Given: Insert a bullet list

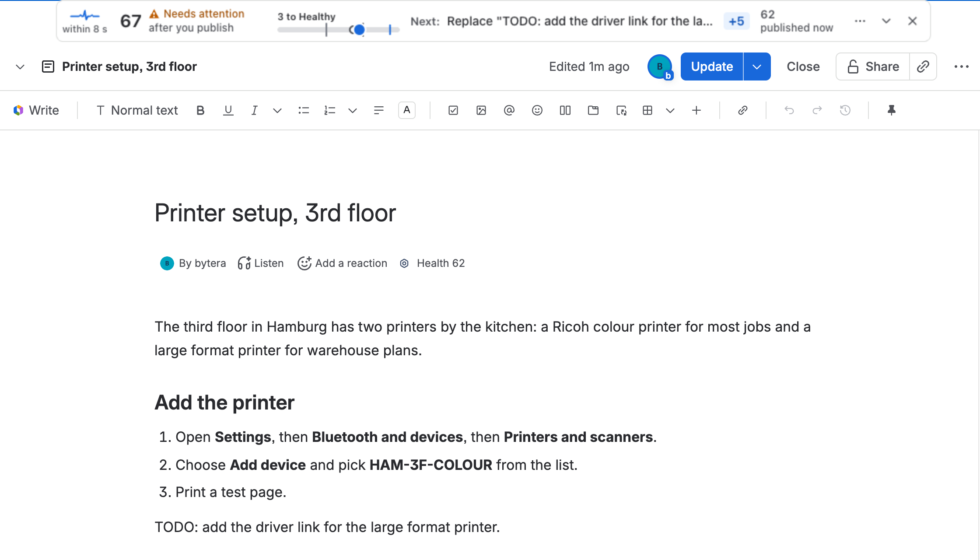Looking at the screenshot, I should click(x=303, y=110).
